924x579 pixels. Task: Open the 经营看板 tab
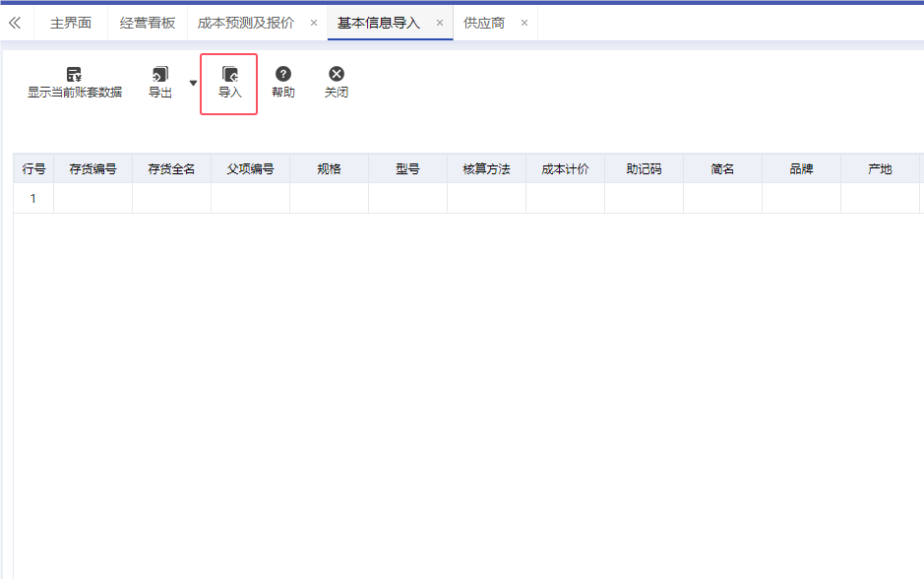click(147, 23)
